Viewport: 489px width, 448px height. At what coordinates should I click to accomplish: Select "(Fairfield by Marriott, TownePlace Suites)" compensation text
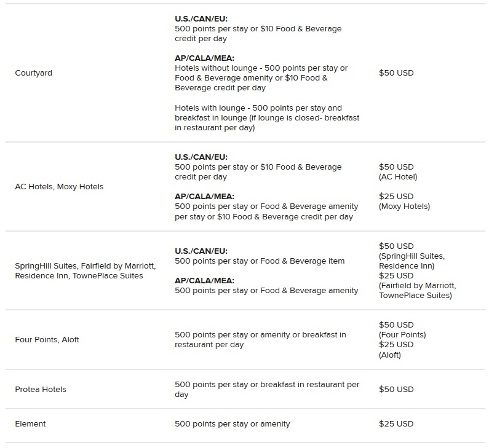pos(417,291)
